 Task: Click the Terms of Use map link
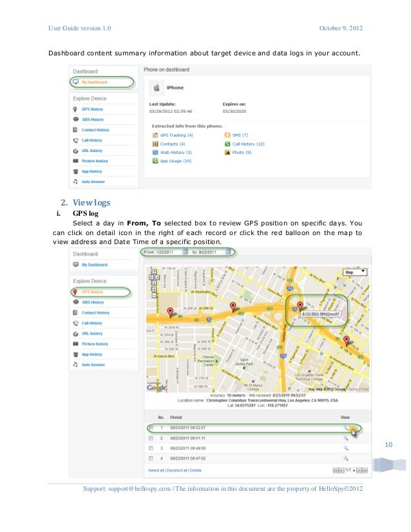point(358,389)
